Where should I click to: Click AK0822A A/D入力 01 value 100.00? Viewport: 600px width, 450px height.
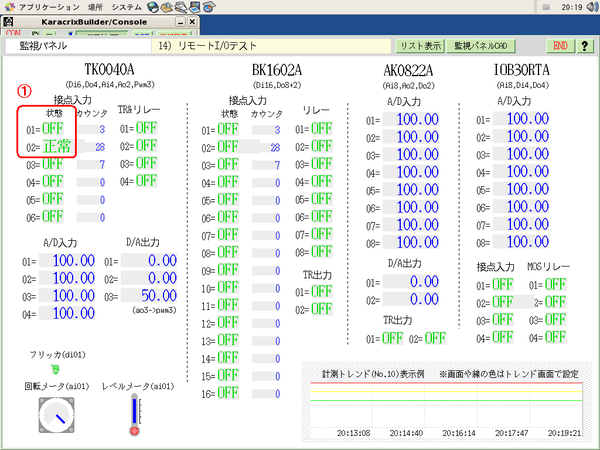coord(411,119)
